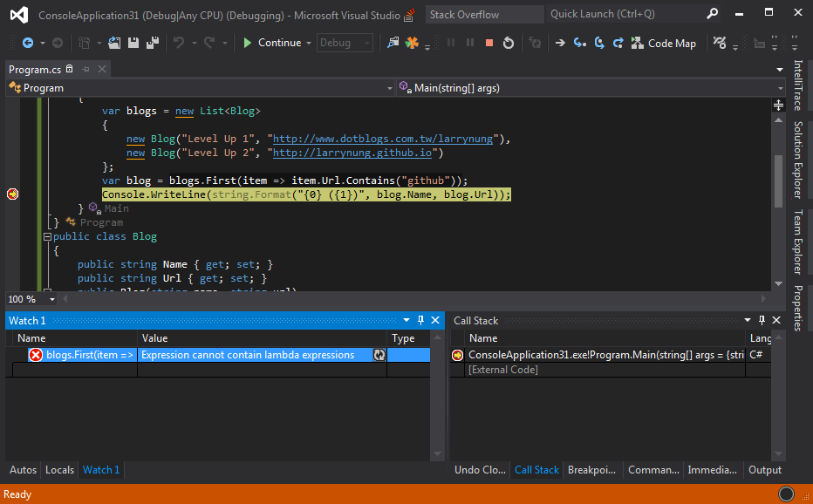Click the red error icon in Watch row
The height and width of the screenshot is (504, 813).
tap(35, 355)
